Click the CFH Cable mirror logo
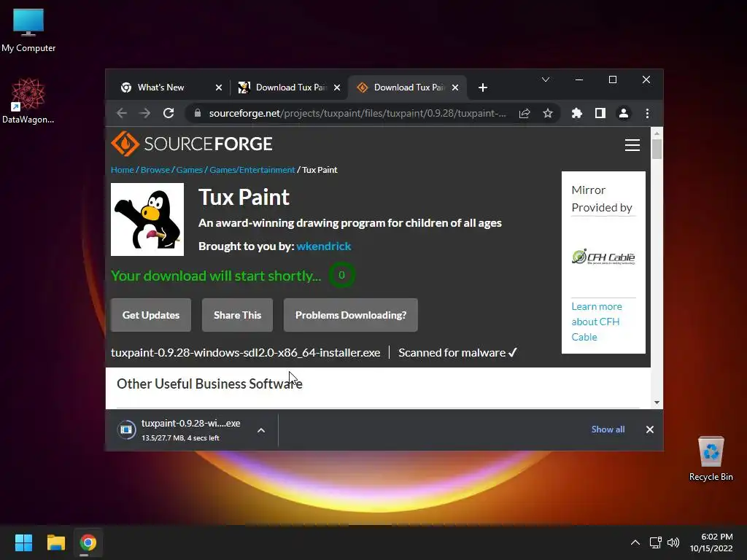747x560 pixels. [x=603, y=257]
